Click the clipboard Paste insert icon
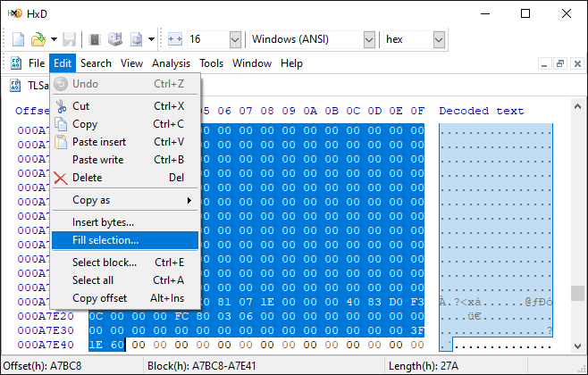Screen dimensions: 588x375 click(x=61, y=142)
